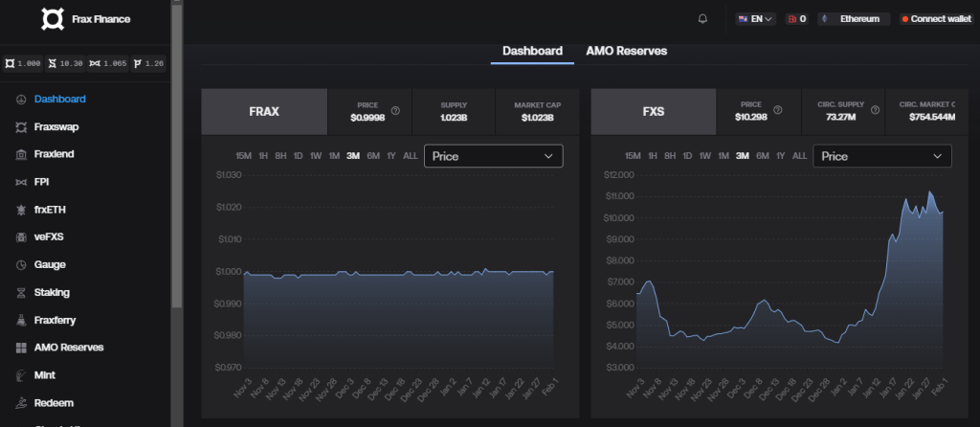
Task: Click the FXS 10.30 price ticker chip
Action: pyautogui.click(x=65, y=63)
